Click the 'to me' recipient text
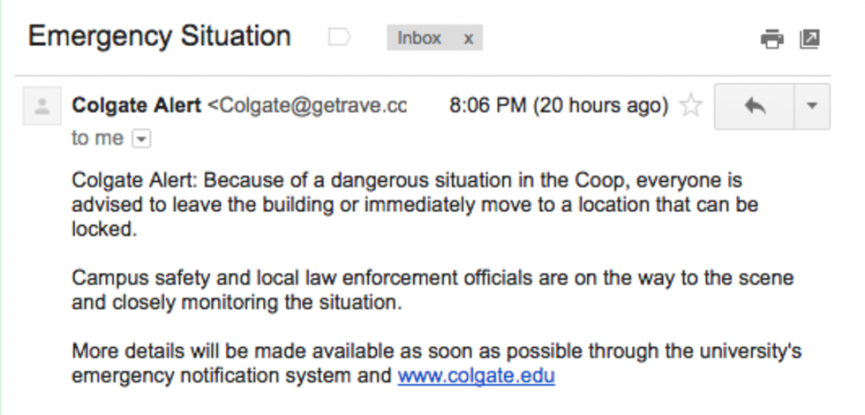Screen dimensions: 865x415 point(97,139)
